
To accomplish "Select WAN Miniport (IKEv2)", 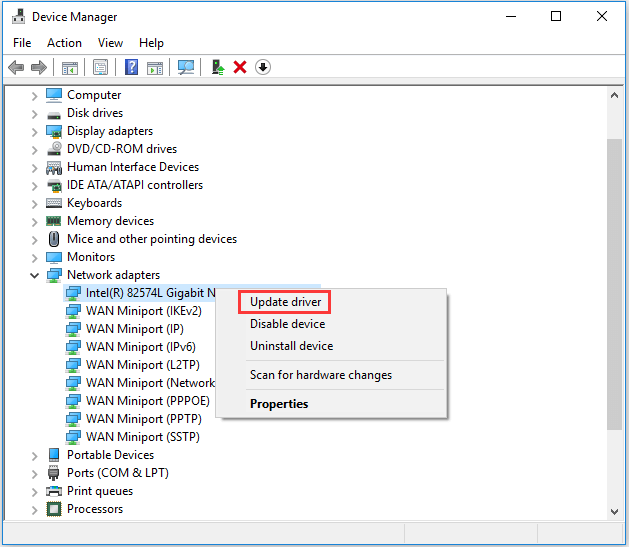I will [x=144, y=311].
